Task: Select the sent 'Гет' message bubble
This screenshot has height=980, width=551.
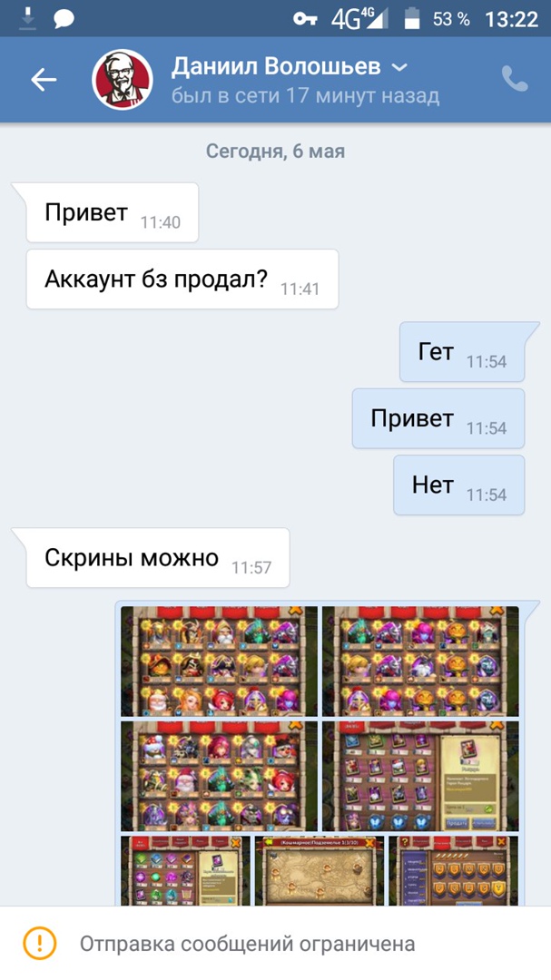Action: tap(461, 352)
